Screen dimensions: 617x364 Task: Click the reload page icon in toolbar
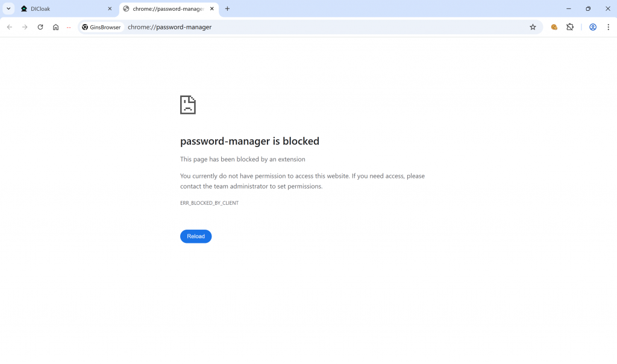click(40, 27)
